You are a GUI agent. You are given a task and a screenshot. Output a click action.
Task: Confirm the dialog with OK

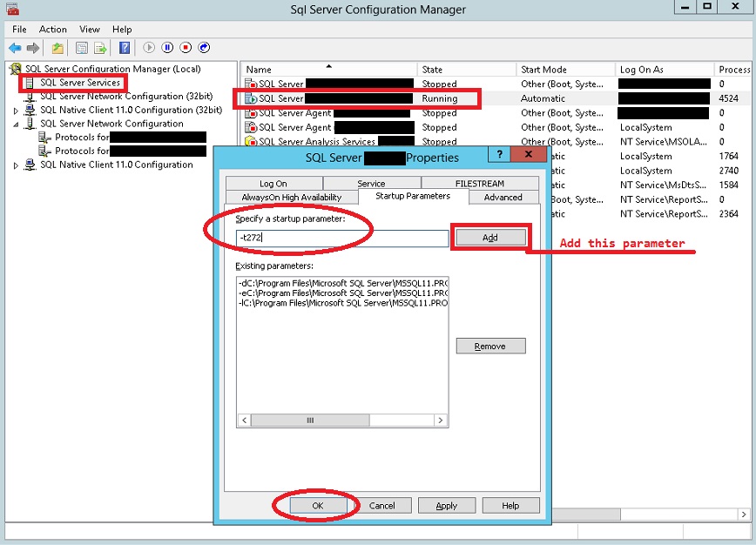pyautogui.click(x=317, y=506)
